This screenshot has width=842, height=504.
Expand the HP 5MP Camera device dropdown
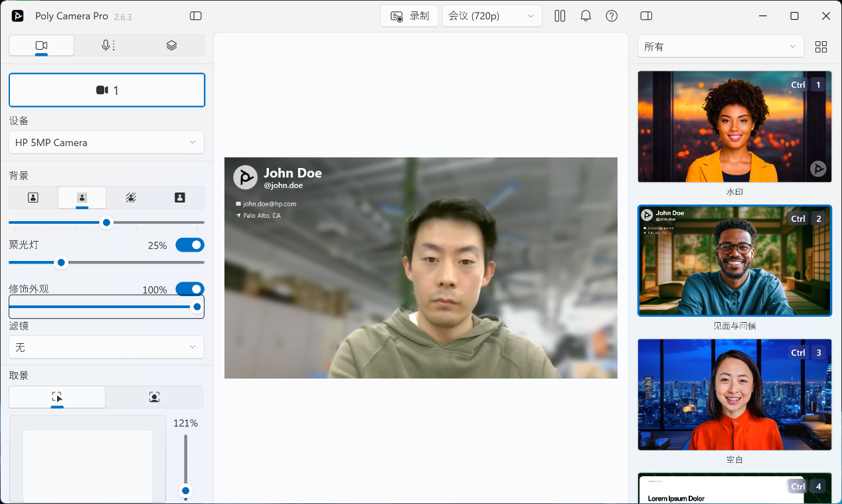coord(106,142)
